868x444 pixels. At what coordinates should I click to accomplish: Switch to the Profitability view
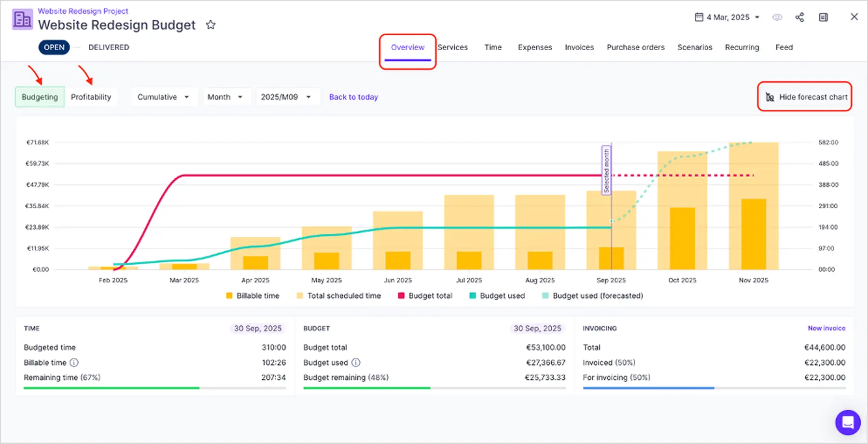point(91,97)
